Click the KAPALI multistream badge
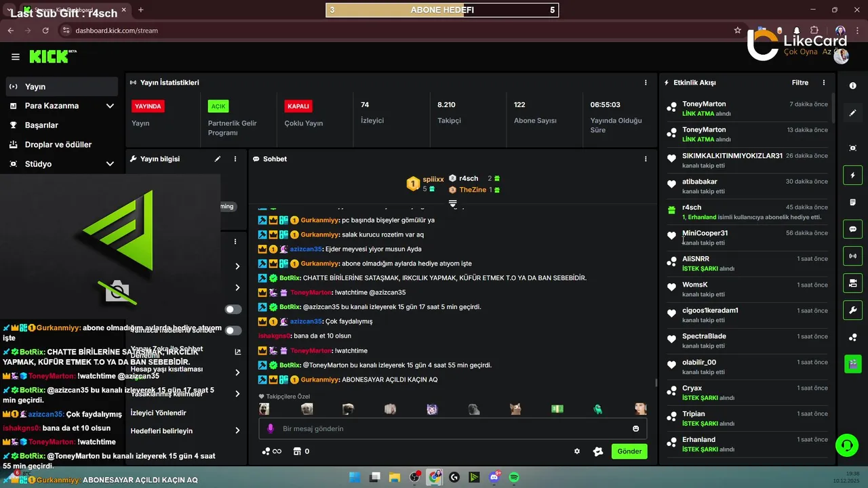The width and height of the screenshot is (868, 488). [298, 106]
